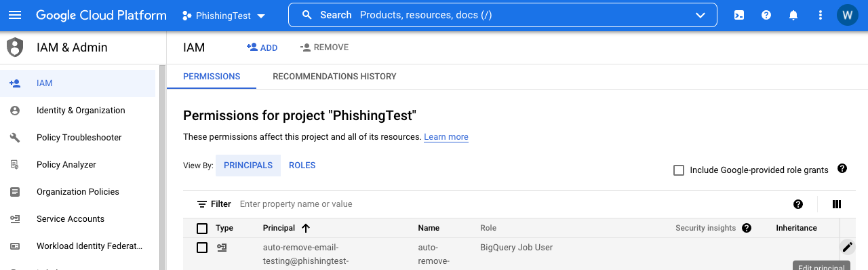
Task: Open the Google Cloud Platform home link
Action: 101,15
